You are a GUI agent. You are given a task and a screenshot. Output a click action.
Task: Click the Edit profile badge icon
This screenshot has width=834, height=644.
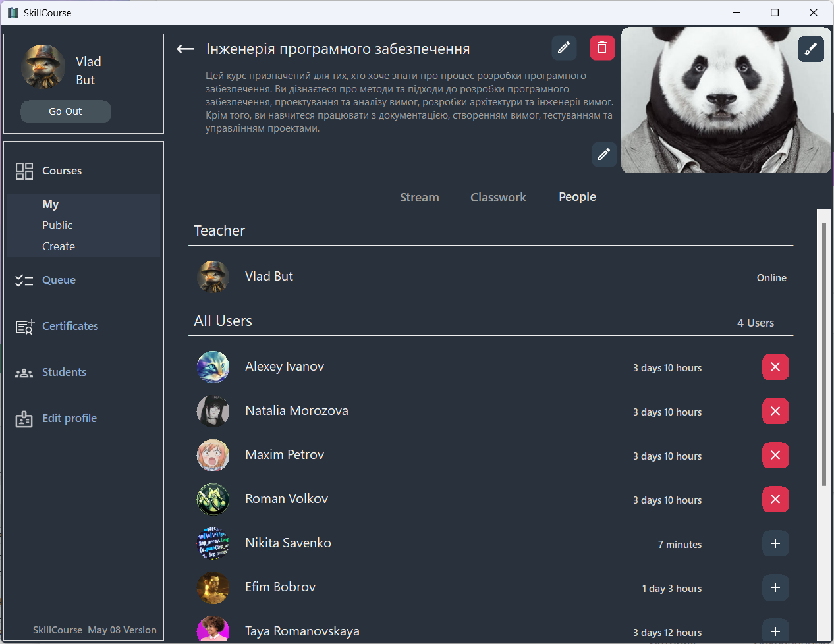click(x=24, y=419)
